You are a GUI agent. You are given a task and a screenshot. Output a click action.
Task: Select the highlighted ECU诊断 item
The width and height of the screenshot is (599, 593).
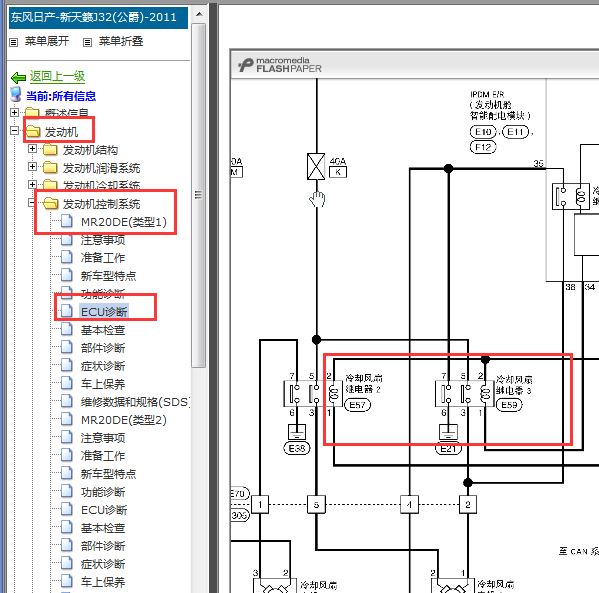tap(104, 312)
